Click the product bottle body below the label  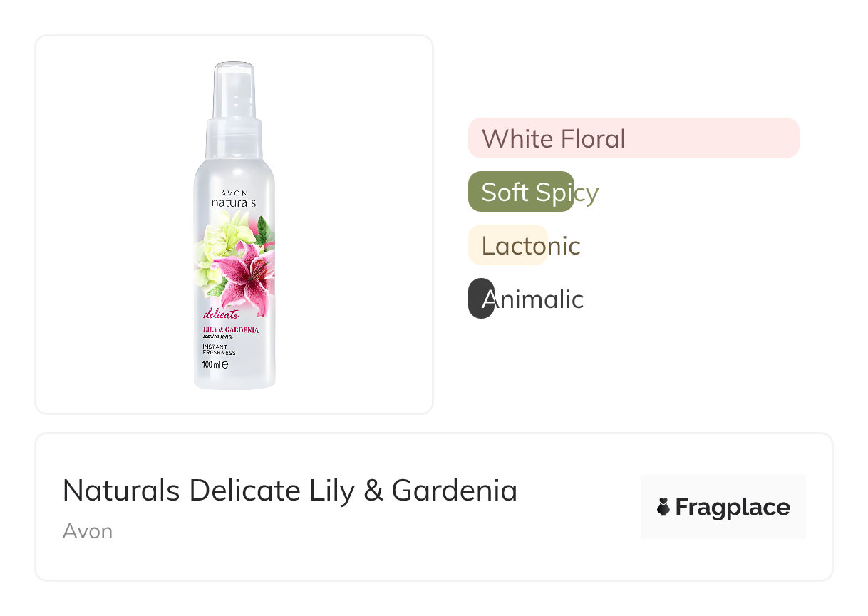[x=234, y=379]
